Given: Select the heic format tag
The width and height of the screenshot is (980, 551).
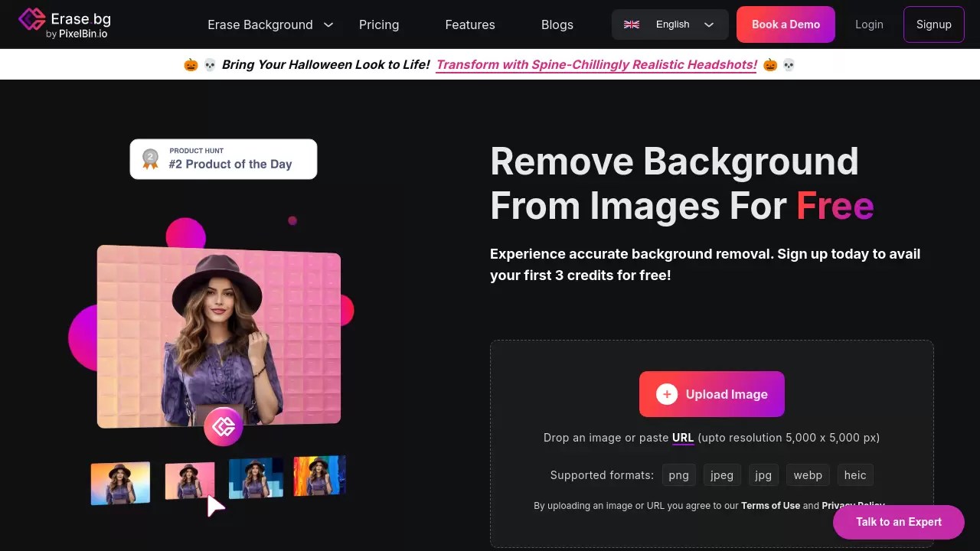Looking at the screenshot, I should point(854,474).
